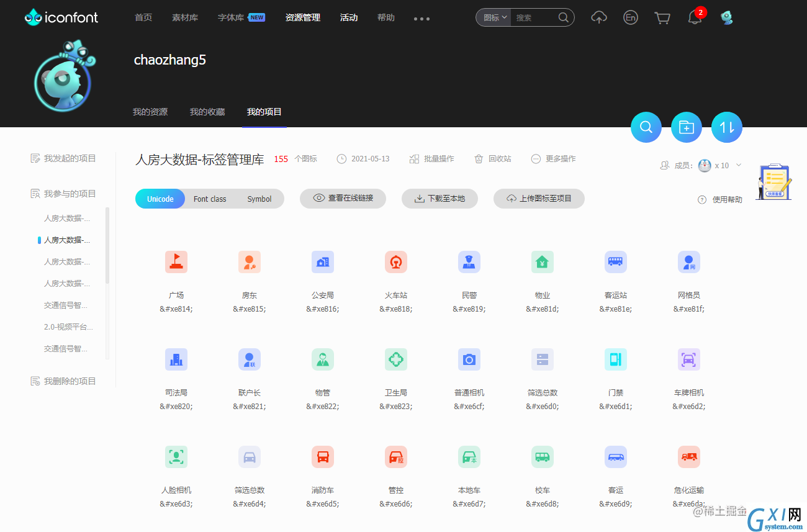Screen dimensions: 807x532
Task: Open the upload cloud icon in header
Action: (x=599, y=18)
